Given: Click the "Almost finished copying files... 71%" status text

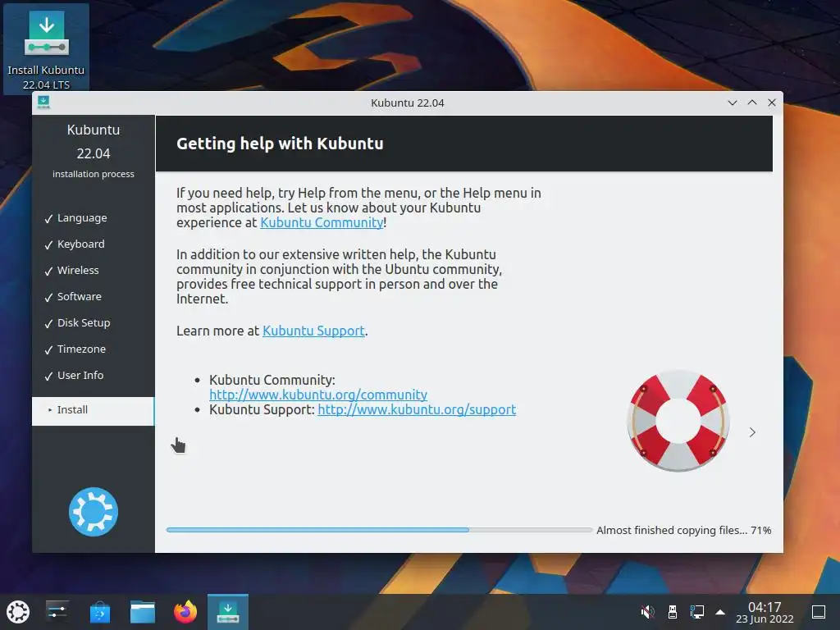Looking at the screenshot, I should pyautogui.click(x=683, y=531).
